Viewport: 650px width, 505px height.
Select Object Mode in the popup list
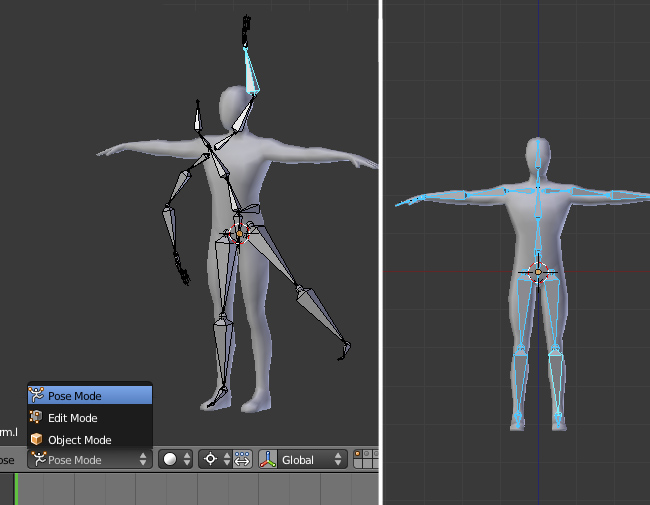tap(90, 439)
